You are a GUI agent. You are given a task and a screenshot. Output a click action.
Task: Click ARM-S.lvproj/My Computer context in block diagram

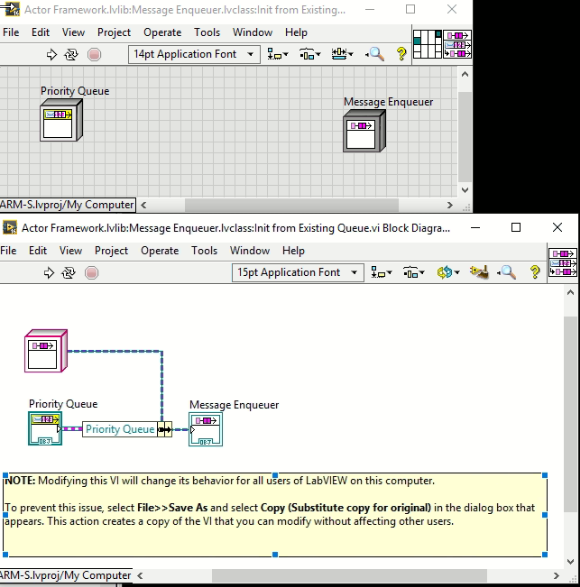coord(66,575)
